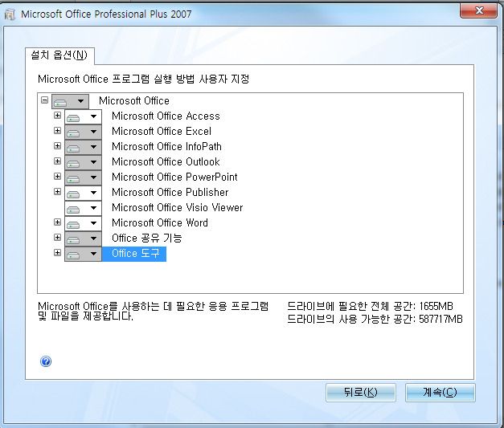This screenshot has width=504, height=428.
Task: Collapse the Microsoft Office root node
Action: [45, 100]
